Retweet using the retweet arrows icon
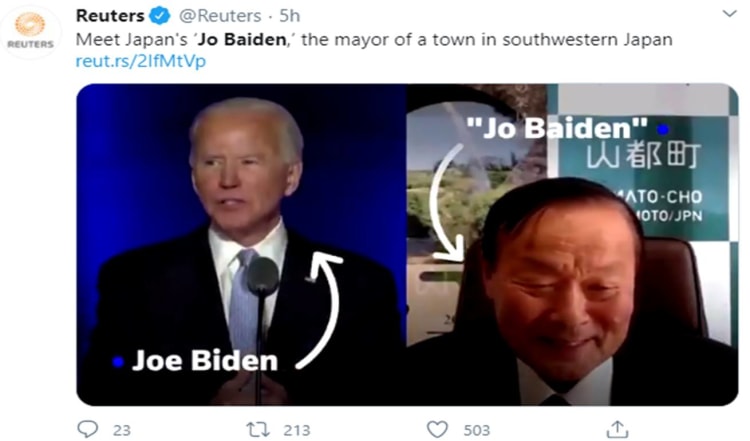This screenshot has width=750, height=441. pos(258,430)
